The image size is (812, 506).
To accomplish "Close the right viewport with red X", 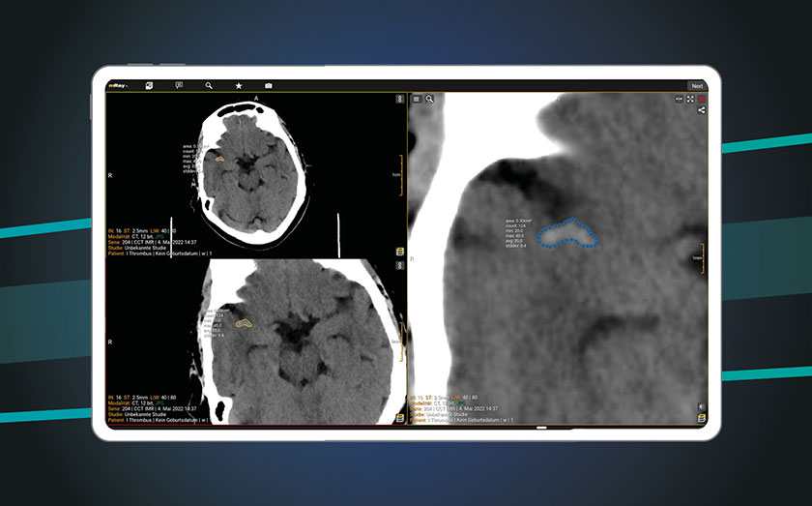I will tap(702, 99).
